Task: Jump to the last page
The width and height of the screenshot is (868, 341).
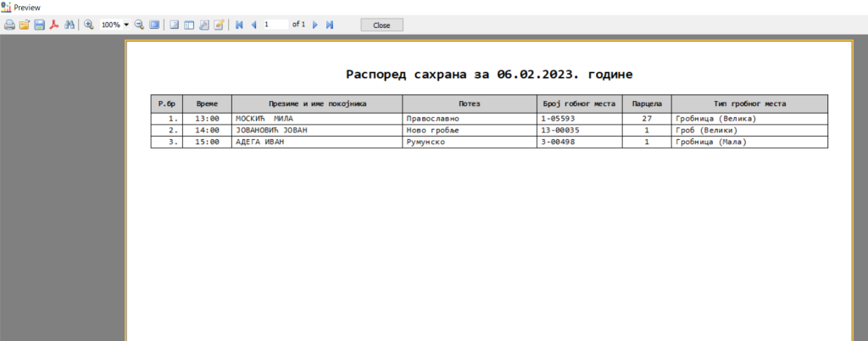Action: 330,25
